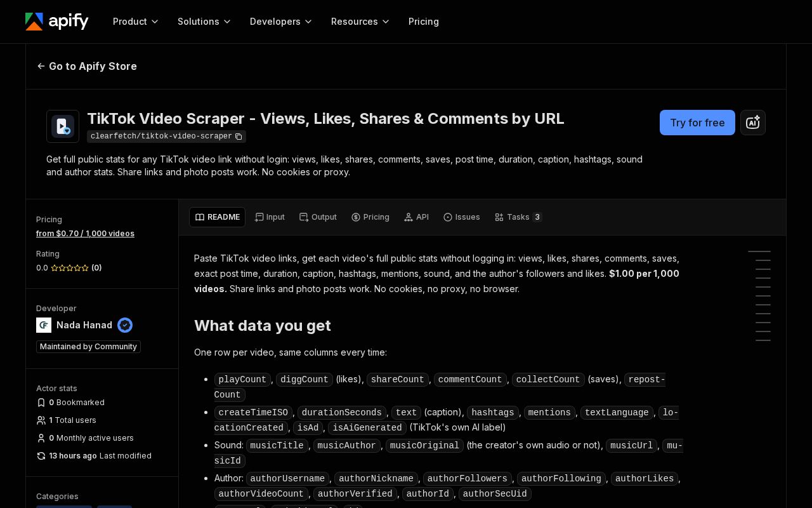Image resolution: width=812 pixels, height=508 pixels.
Task: Click the Last modified refresh icon
Action: [41, 456]
